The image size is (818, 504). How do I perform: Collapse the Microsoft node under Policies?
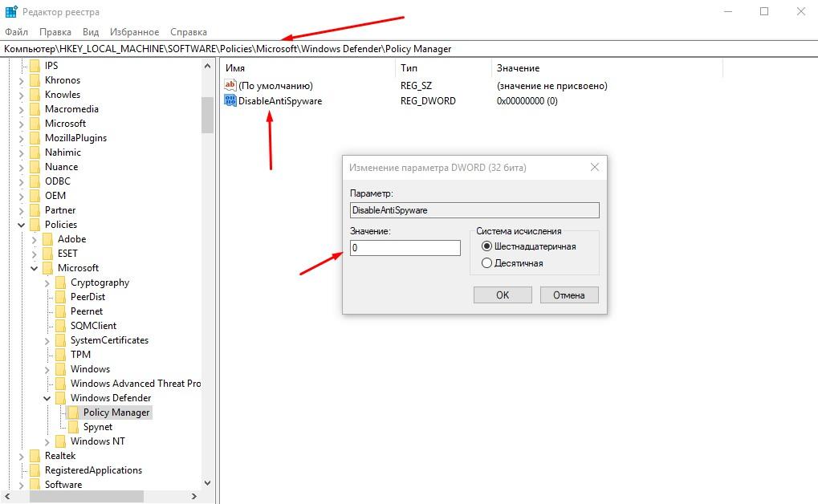point(35,268)
